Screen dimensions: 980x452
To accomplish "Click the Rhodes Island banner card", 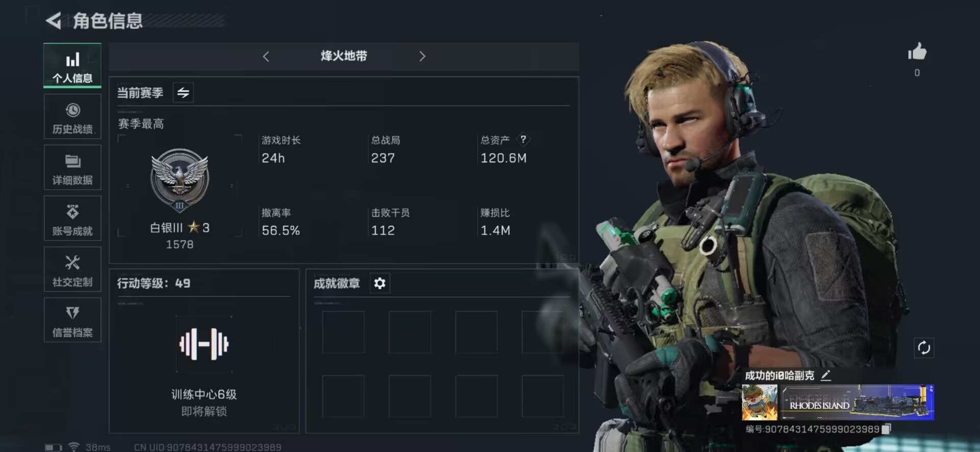I will (857, 403).
